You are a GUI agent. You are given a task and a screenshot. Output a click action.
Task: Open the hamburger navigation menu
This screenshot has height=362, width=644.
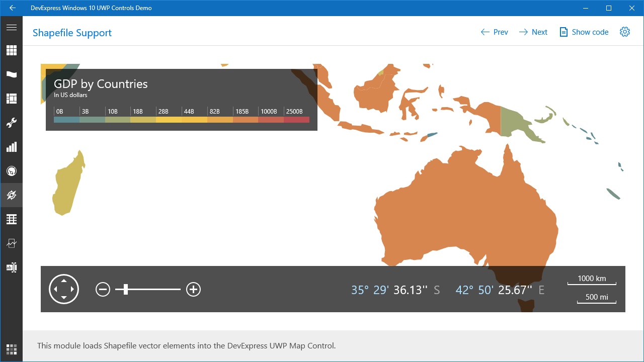click(11, 27)
